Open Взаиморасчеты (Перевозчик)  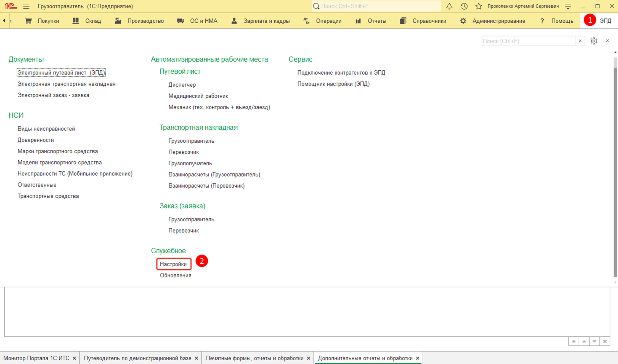(x=206, y=186)
